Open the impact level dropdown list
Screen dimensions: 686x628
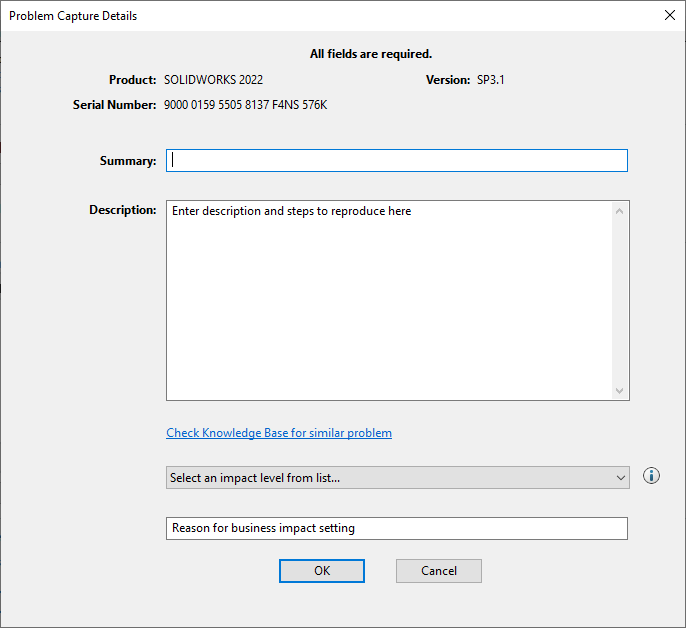[x=397, y=478]
